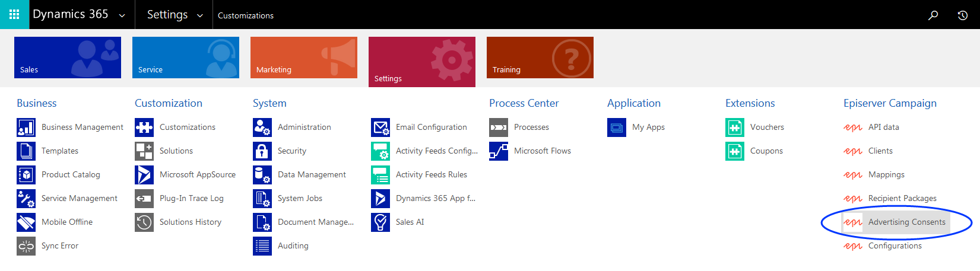Open the Service area tile

[x=186, y=58]
